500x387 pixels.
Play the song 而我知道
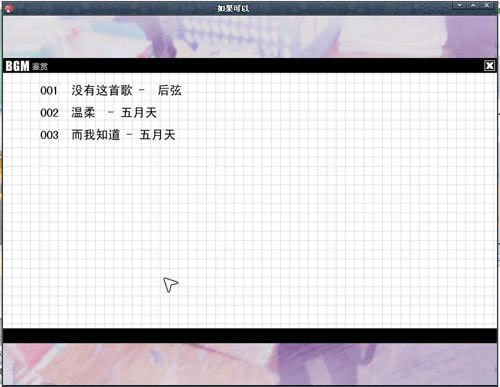[96, 135]
